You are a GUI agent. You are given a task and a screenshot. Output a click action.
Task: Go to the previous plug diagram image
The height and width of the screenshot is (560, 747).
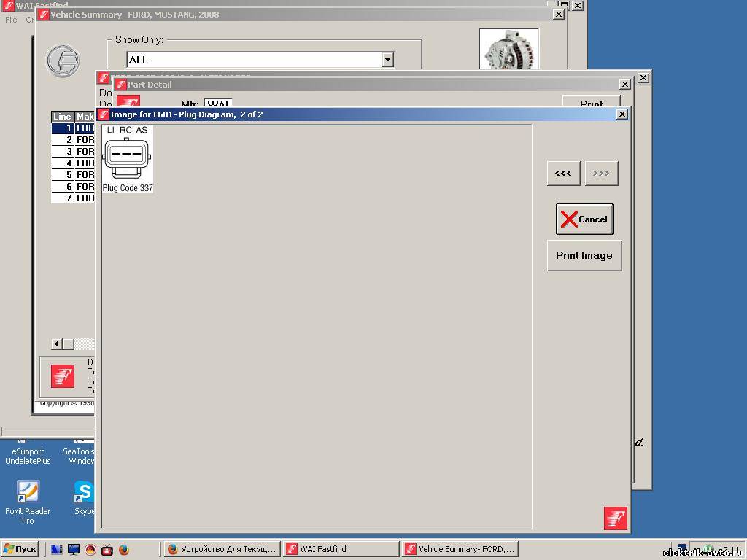(563, 173)
